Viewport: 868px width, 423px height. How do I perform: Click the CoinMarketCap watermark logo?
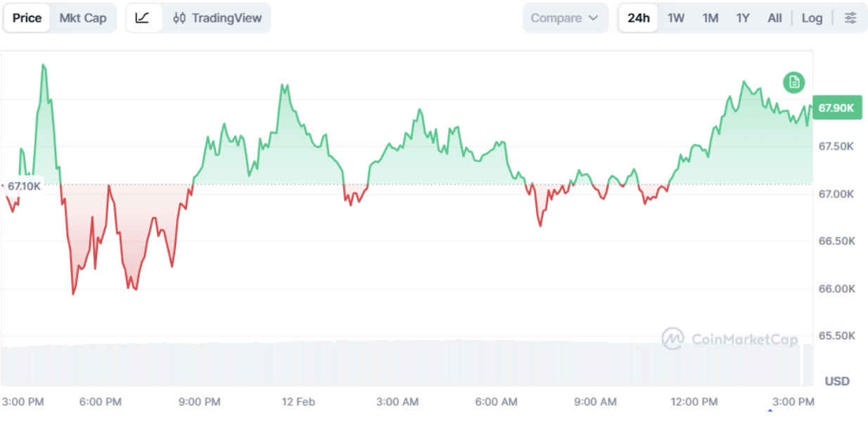pos(730,339)
